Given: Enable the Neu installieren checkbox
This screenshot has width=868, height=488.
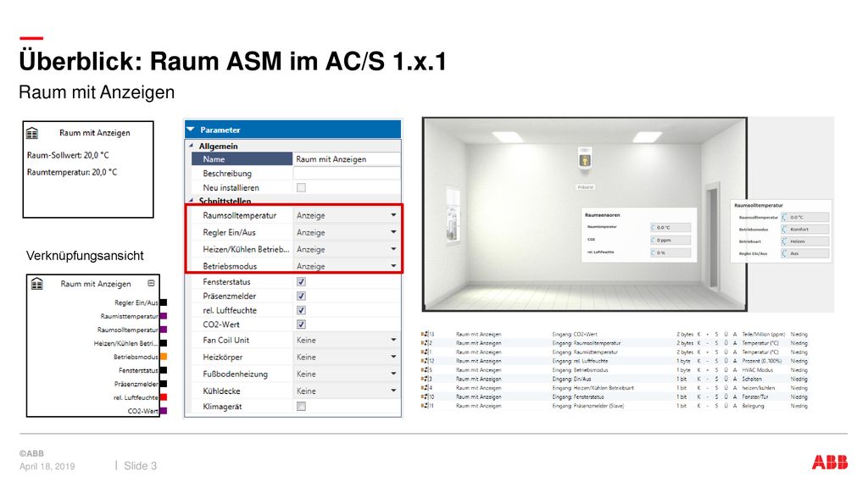Looking at the screenshot, I should (x=301, y=187).
